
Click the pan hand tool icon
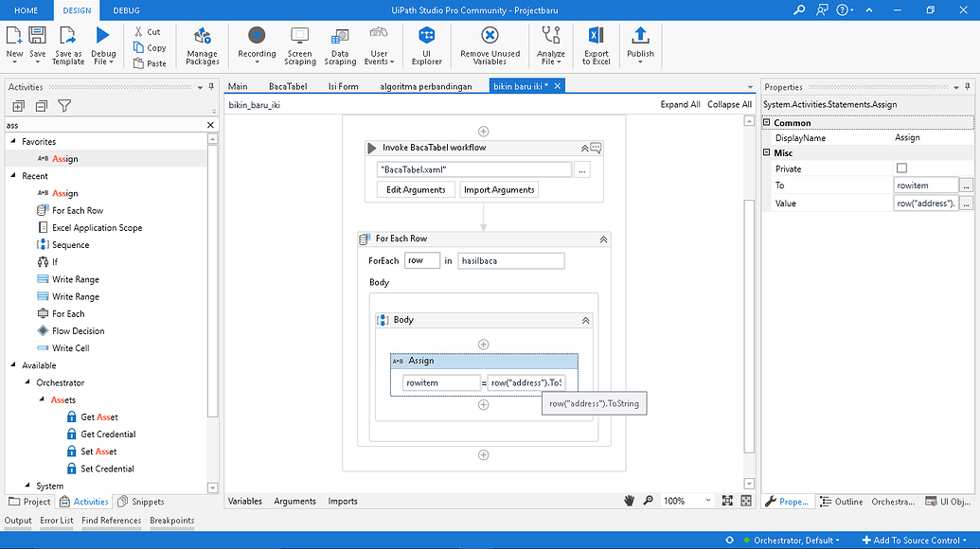[629, 501]
